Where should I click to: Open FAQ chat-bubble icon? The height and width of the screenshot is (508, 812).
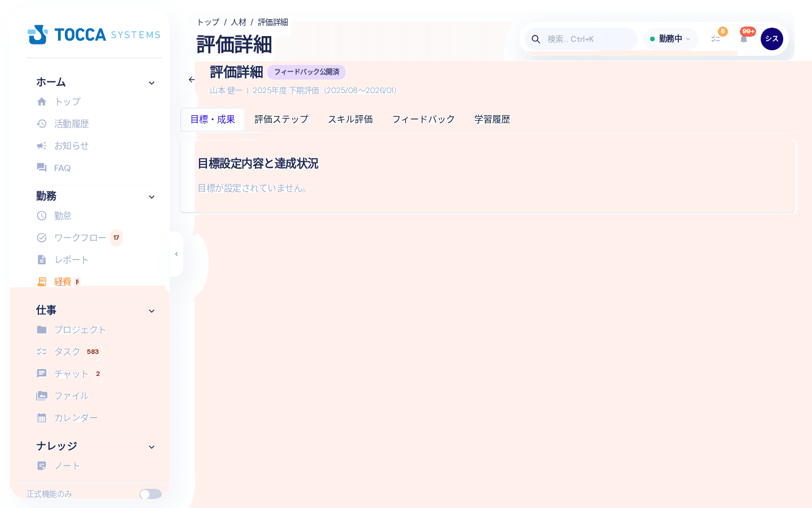42,168
